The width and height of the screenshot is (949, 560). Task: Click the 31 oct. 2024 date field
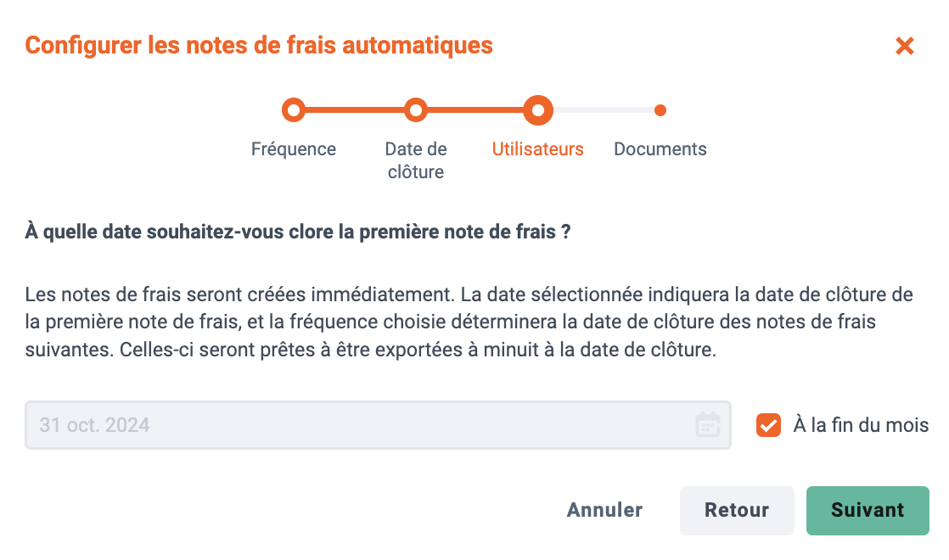point(378,425)
